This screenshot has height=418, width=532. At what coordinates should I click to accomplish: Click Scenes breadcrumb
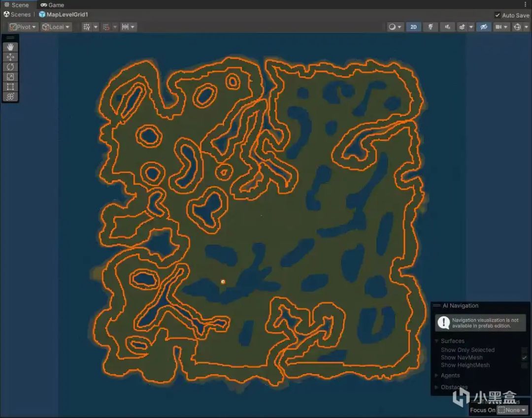(x=17, y=14)
